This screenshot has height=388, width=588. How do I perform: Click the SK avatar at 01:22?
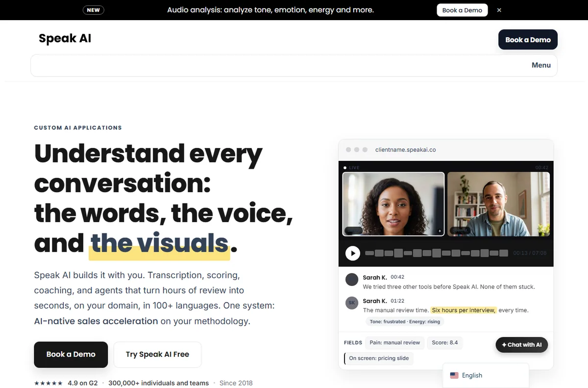(x=352, y=303)
